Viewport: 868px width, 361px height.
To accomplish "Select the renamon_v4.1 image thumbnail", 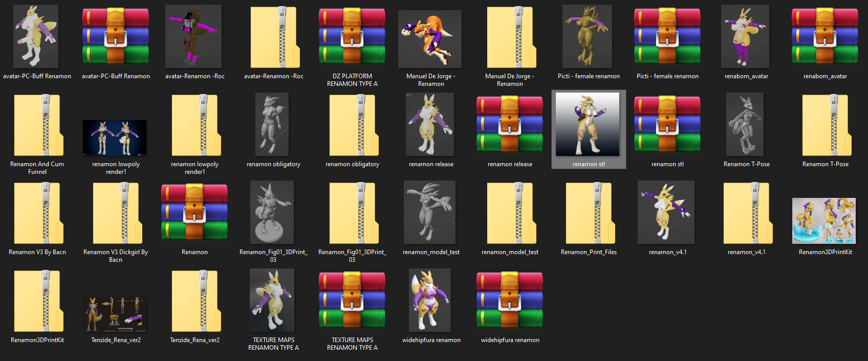I will click(x=666, y=212).
